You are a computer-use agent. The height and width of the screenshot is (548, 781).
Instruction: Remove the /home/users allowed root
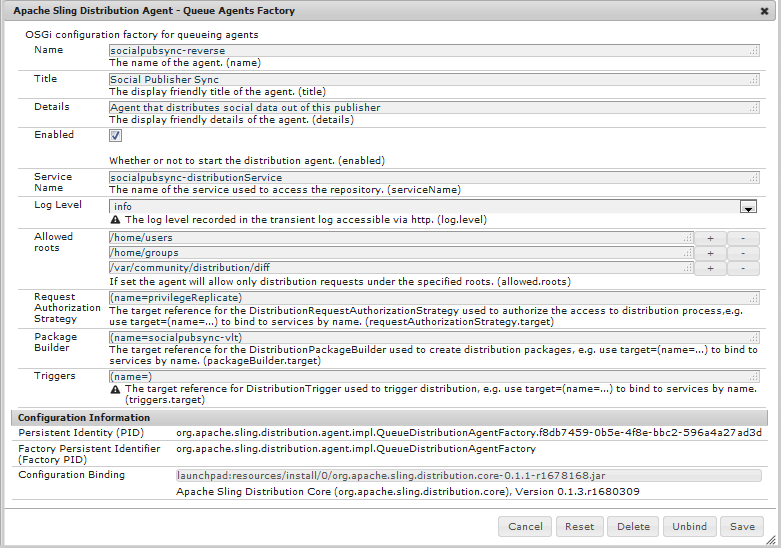pyautogui.click(x=743, y=239)
